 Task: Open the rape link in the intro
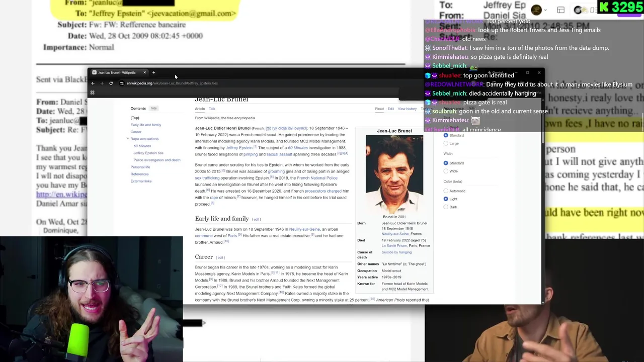[x=213, y=198]
